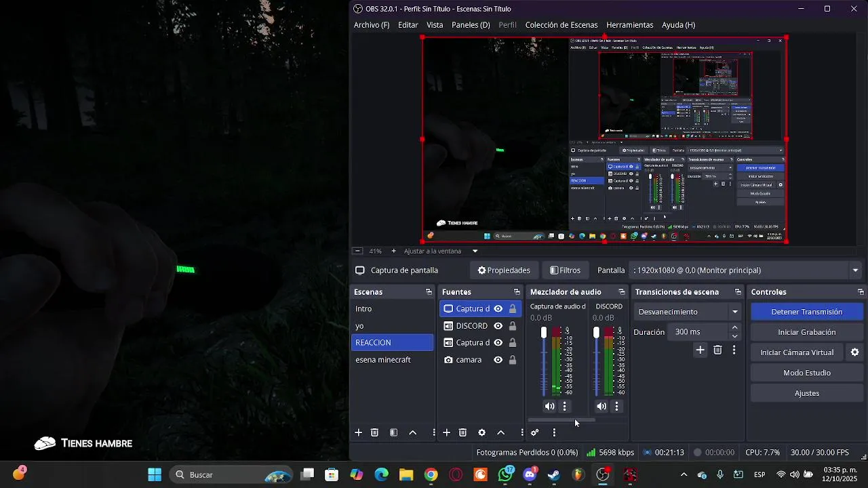This screenshot has width=868, height=488.
Task: Enable Modo Estudio
Action: coord(807,373)
